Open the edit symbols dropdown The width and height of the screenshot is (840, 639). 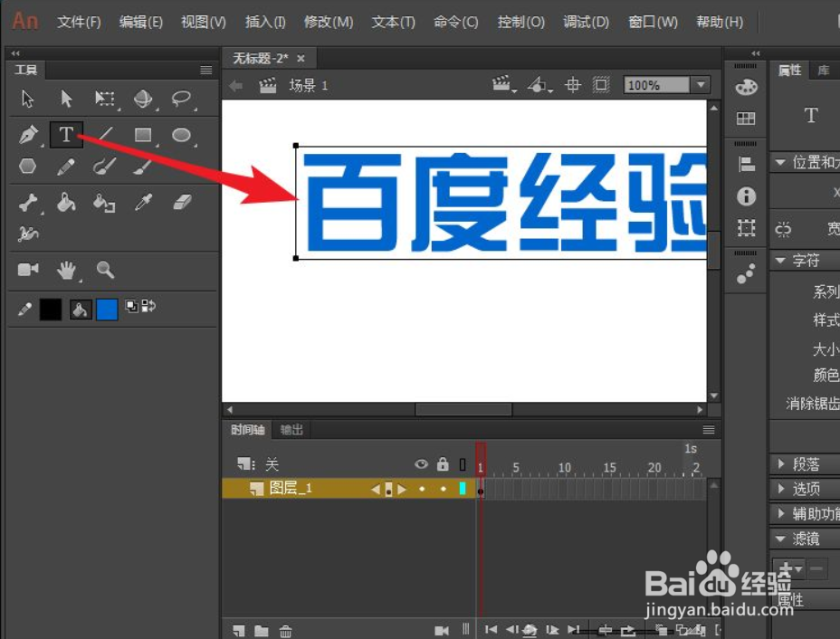(539, 85)
